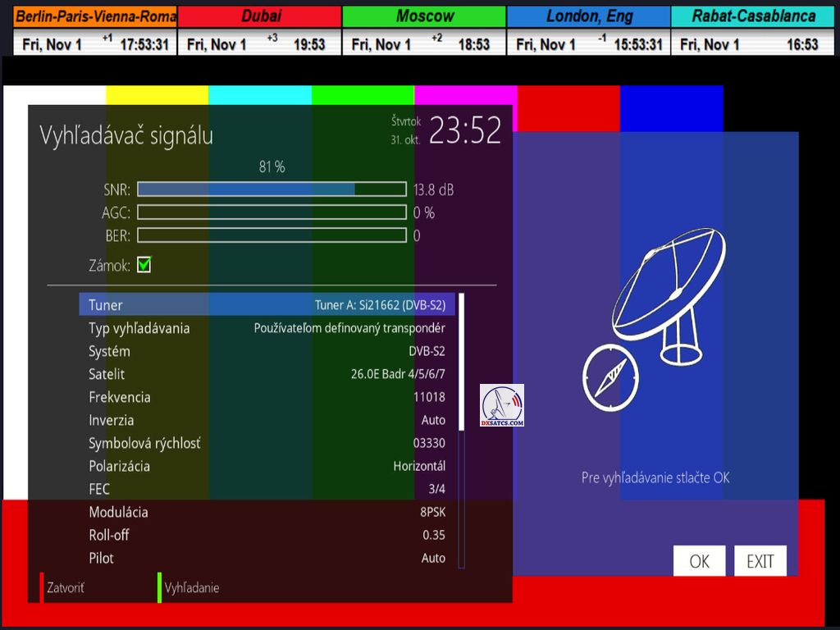
Task: Open the Polarizácia Horizontál option
Action: click(x=267, y=466)
